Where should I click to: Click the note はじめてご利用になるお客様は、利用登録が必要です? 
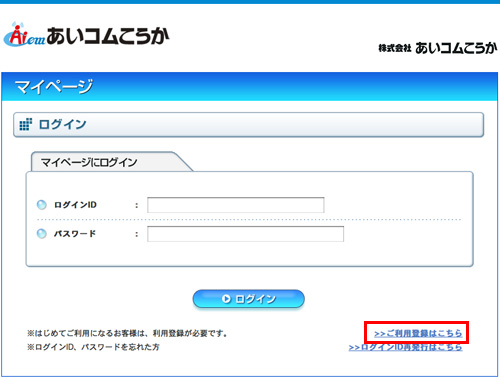(127, 333)
